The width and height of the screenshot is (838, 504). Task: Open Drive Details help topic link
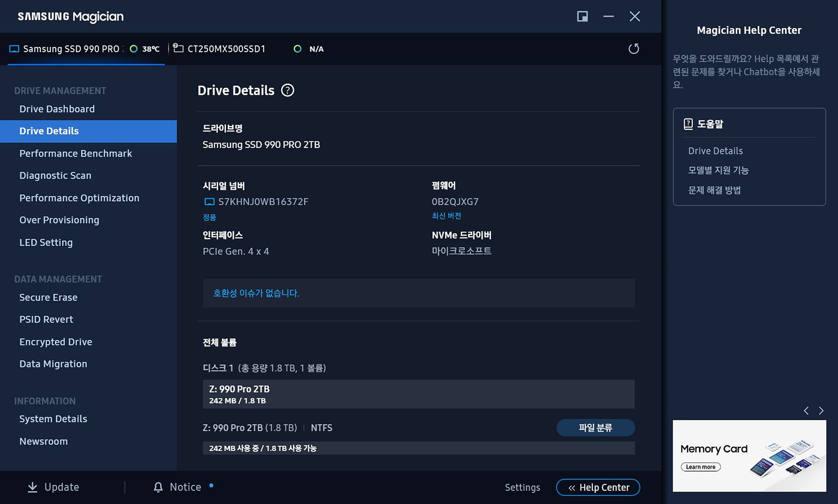click(x=715, y=151)
